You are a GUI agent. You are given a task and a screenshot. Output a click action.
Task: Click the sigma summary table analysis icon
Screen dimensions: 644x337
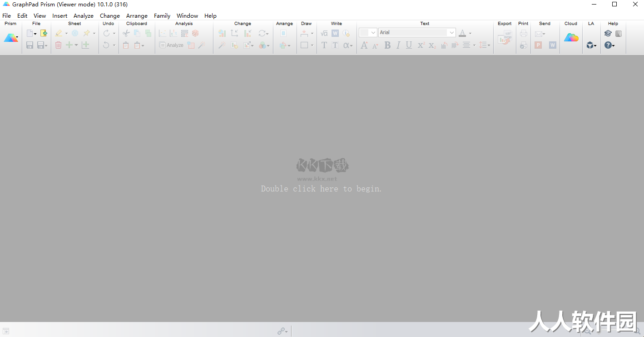click(184, 33)
